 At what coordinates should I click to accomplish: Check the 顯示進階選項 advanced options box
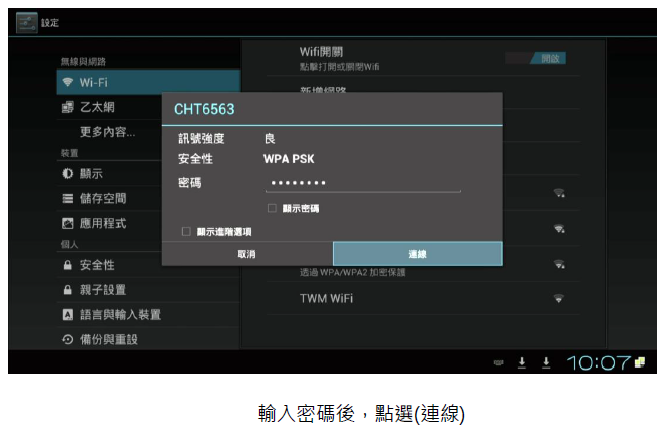(x=186, y=231)
